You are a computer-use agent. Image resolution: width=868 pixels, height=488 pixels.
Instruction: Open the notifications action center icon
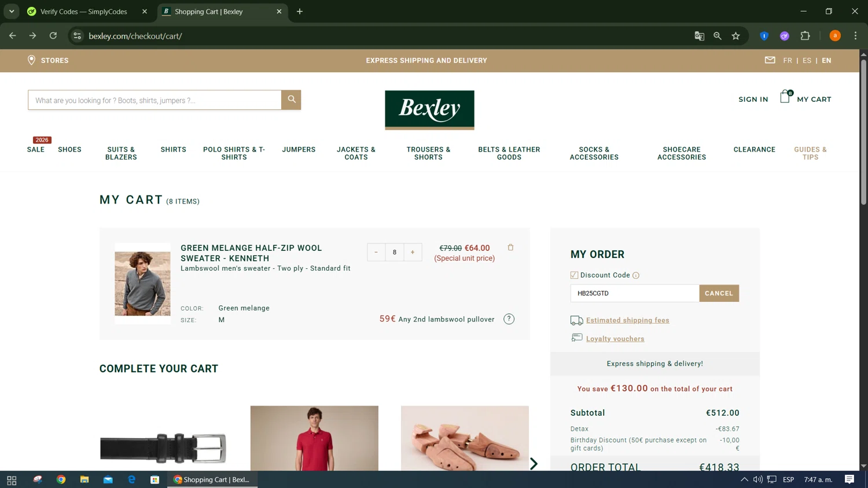tap(849, 479)
